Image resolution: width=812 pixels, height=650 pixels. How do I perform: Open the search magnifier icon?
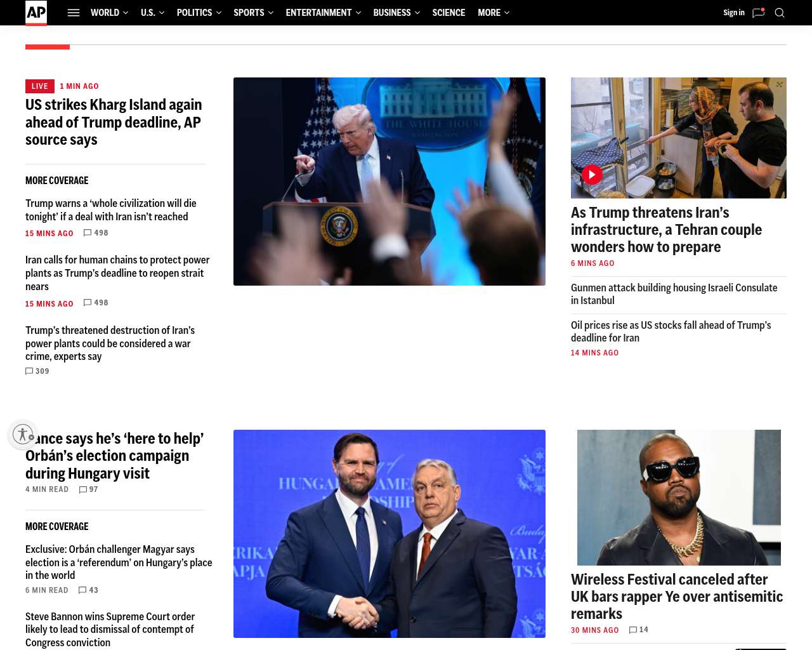point(780,13)
